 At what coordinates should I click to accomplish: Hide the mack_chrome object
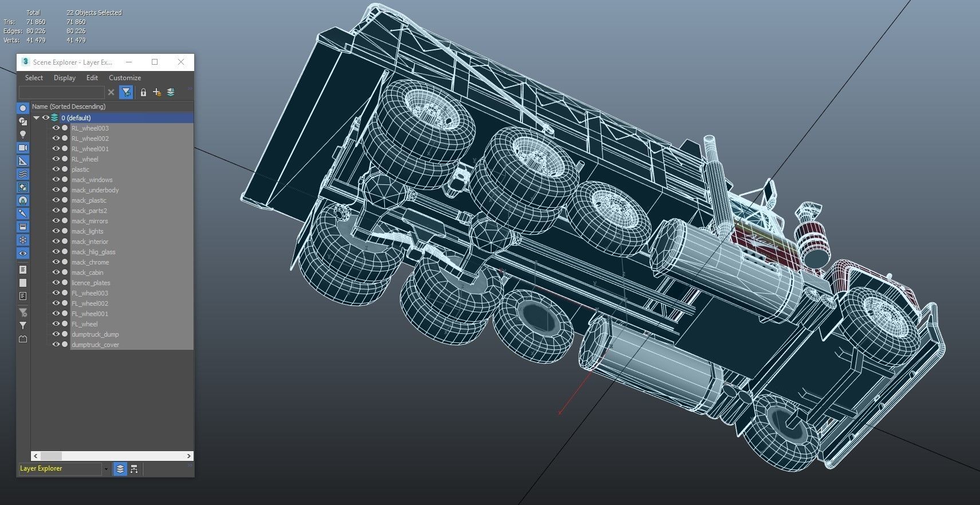[x=56, y=262]
